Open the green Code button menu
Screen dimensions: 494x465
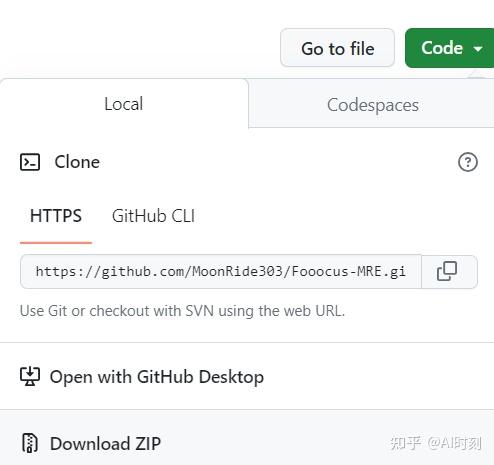point(449,48)
